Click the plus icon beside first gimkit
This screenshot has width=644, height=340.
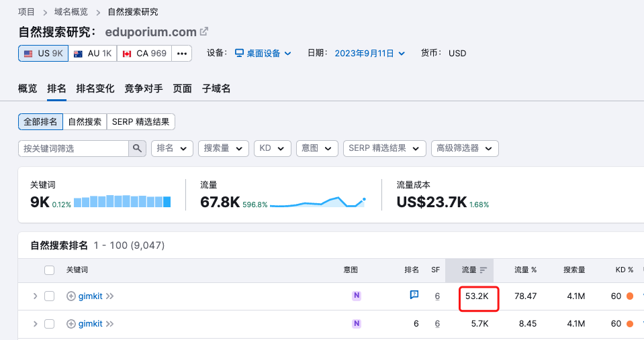[71, 296]
